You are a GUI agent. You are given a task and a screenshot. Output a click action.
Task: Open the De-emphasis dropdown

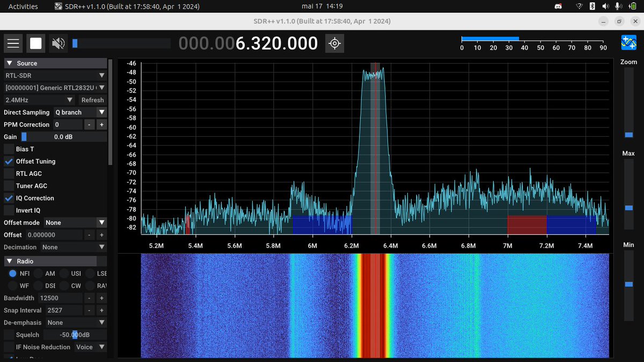point(76,323)
